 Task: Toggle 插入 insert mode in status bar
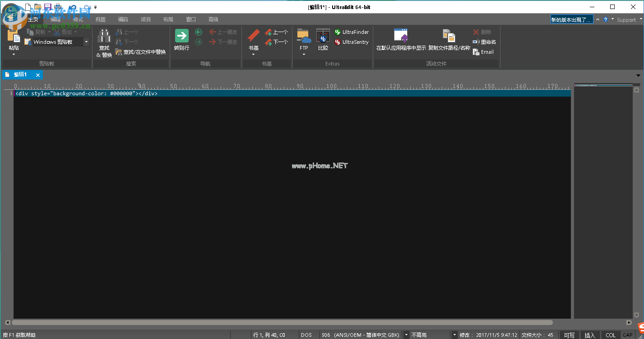590,335
